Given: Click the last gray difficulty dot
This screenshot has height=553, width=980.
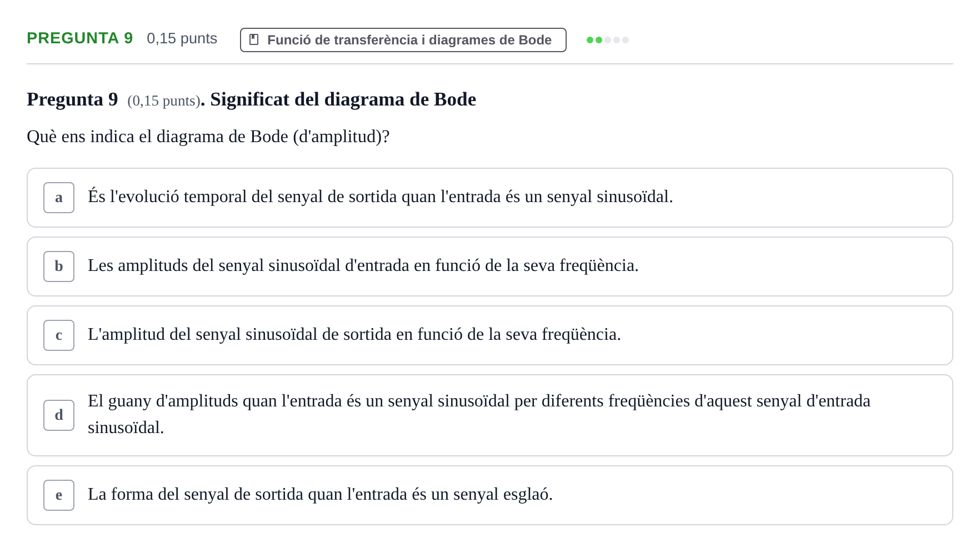Looking at the screenshot, I should pos(626,40).
